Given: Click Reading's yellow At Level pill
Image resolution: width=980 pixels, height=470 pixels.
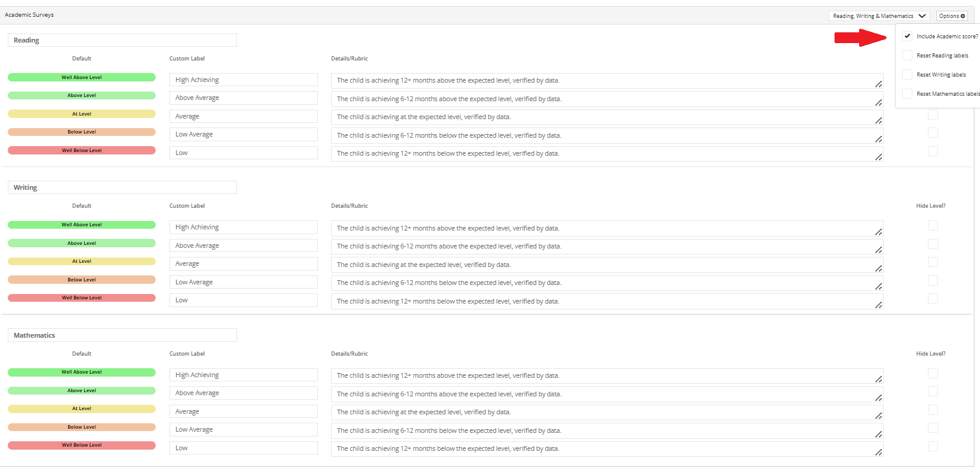Looking at the screenshot, I should [81, 114].
